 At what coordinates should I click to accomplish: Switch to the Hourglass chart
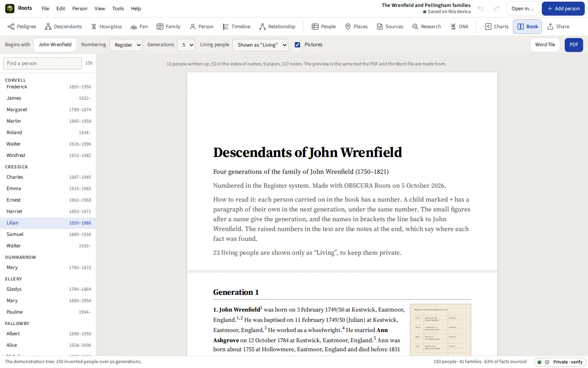click(106, 27)
